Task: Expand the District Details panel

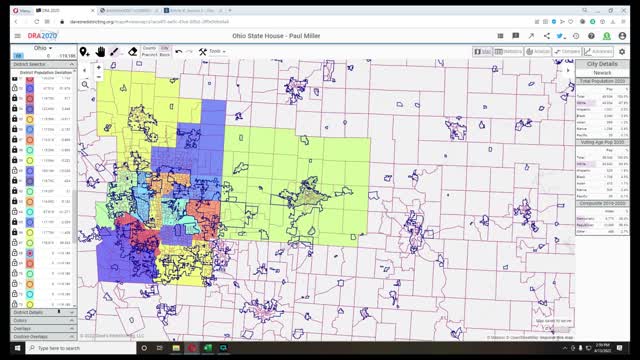Action: click(x=43, y=313)
